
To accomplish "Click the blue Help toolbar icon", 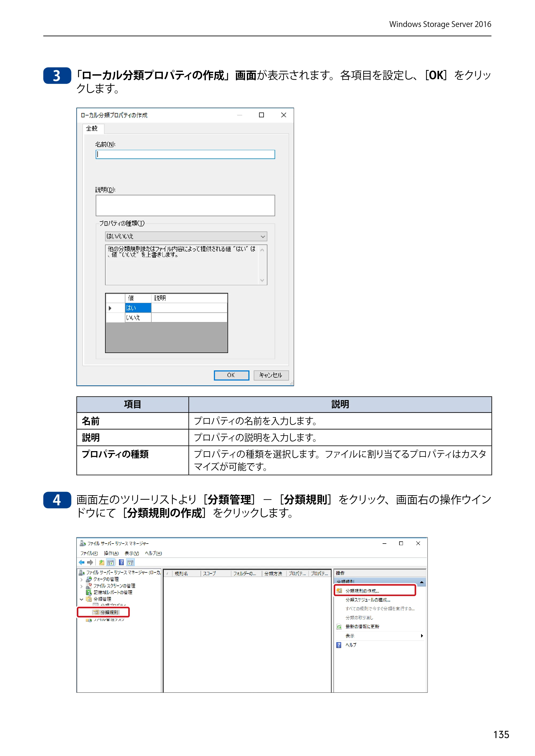I will [x=122, y=562].
